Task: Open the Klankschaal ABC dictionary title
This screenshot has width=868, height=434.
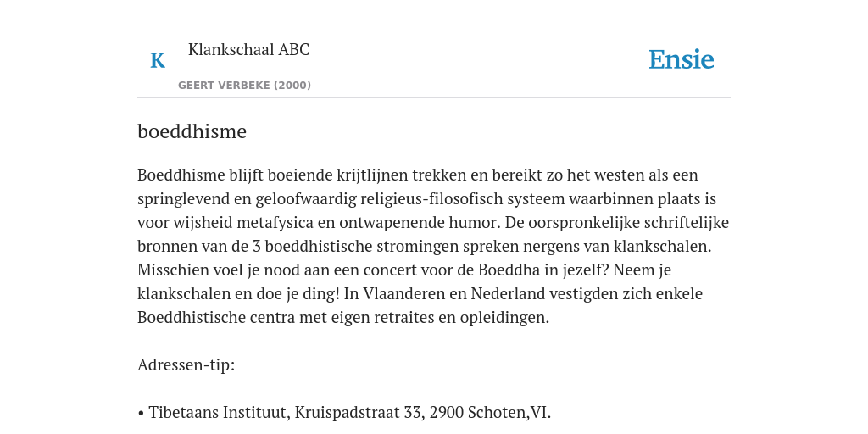Action: [x=248, y=49]
